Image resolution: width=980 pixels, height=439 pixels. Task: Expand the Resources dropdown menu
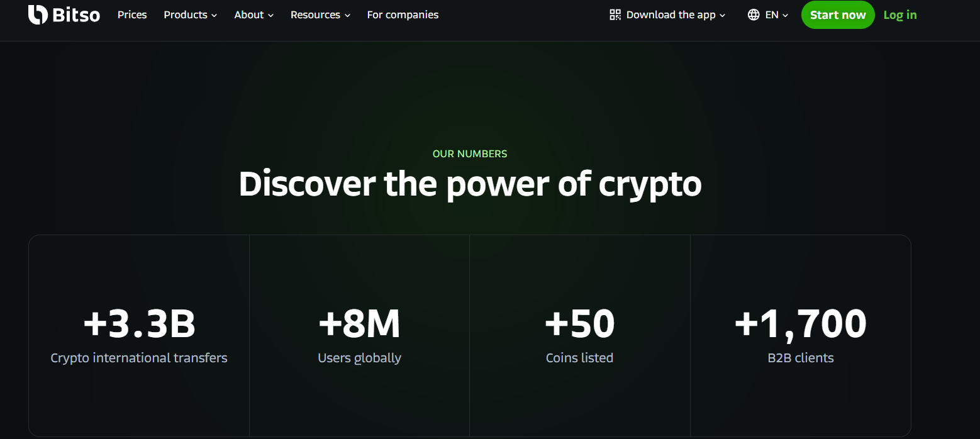click(x=320, y=14)
